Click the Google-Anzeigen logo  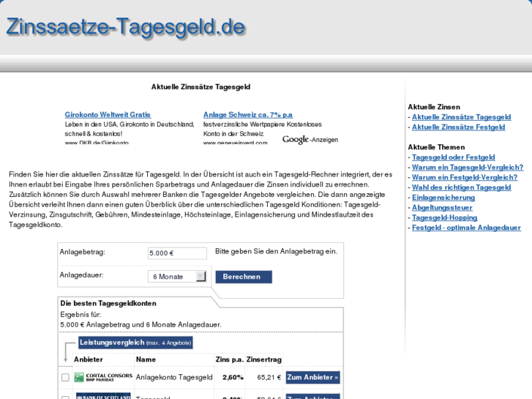[x=310, y=139]
